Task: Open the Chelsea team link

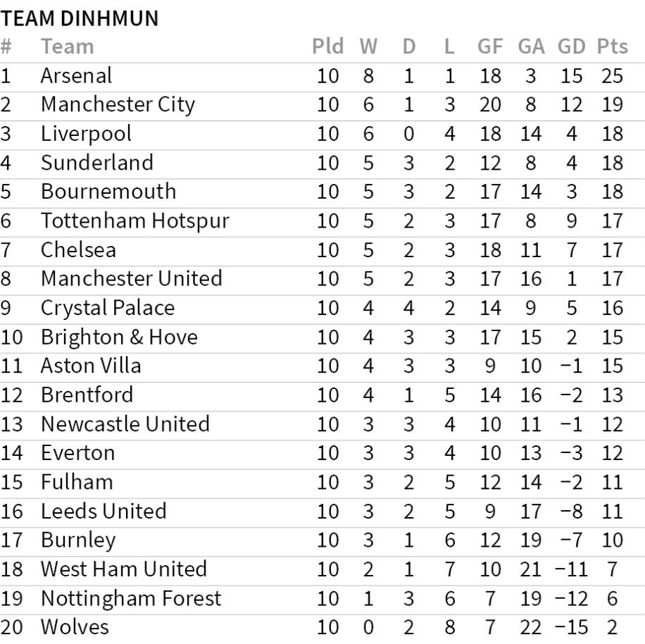Action: click(x=78, y=249)
